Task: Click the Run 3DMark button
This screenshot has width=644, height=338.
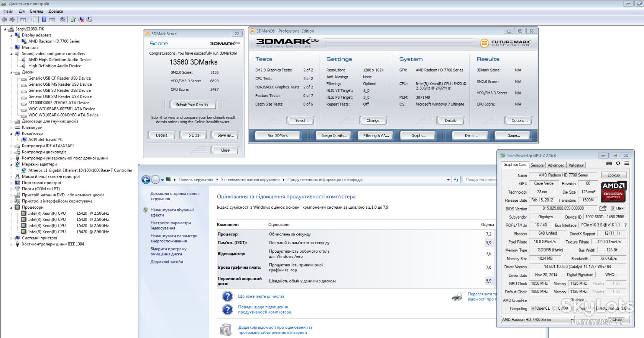Action: coord(278,136)
